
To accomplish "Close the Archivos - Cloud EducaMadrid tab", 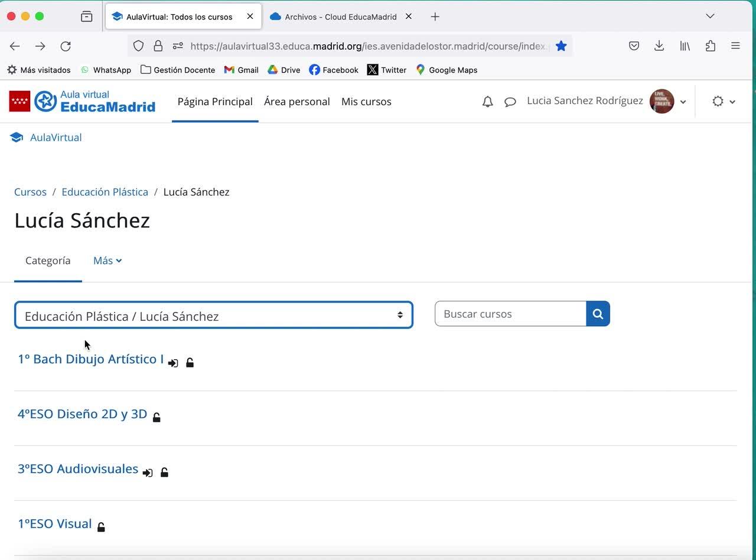I will (408, 17).
